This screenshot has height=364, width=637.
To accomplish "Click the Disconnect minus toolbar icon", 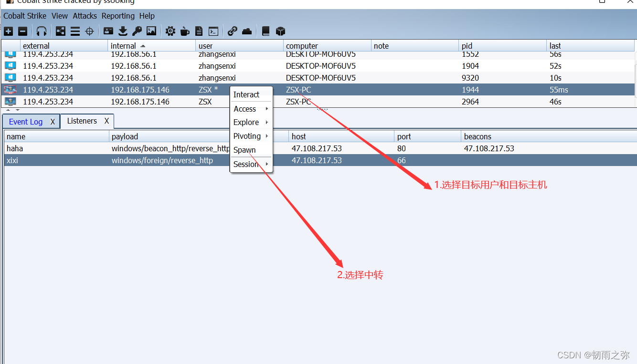I will [x=22, y=31].
